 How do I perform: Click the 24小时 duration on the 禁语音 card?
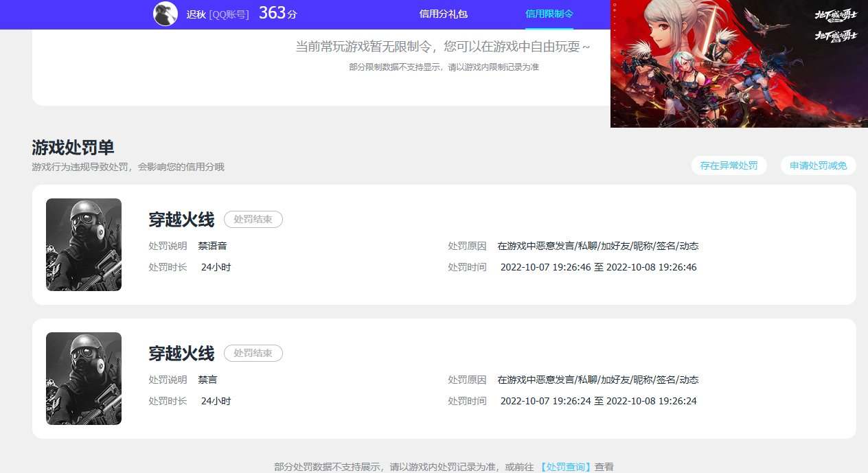point(216,267)
